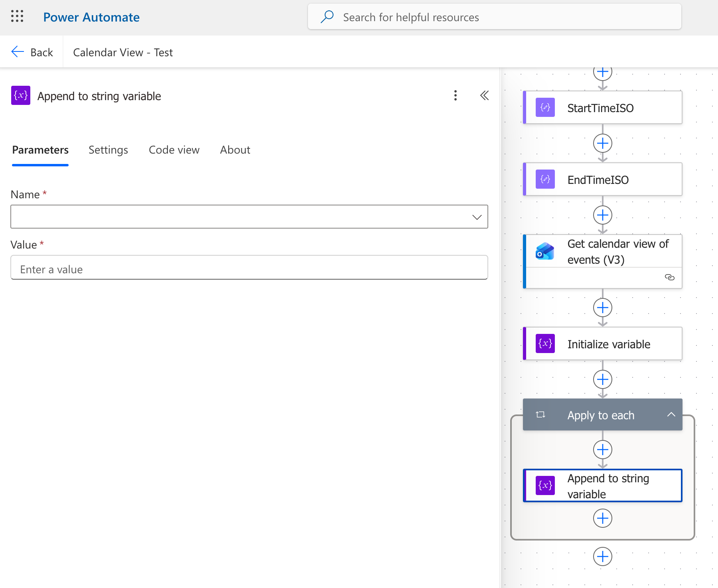The height and width of the screenshot is (588, 718).
Task: Click the StartTimeISO compose icon
Action: click(545, 108)
